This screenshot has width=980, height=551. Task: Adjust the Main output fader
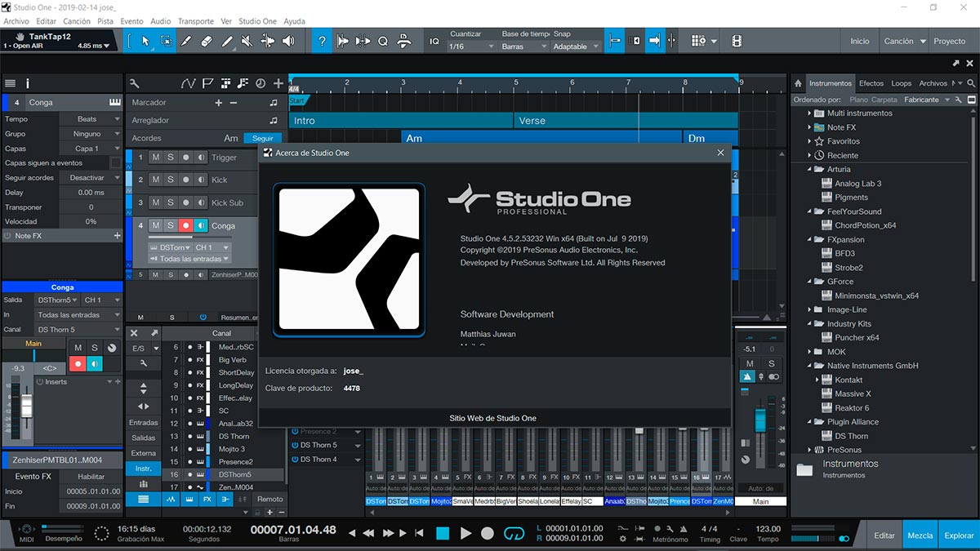click(x=760, y=420)
